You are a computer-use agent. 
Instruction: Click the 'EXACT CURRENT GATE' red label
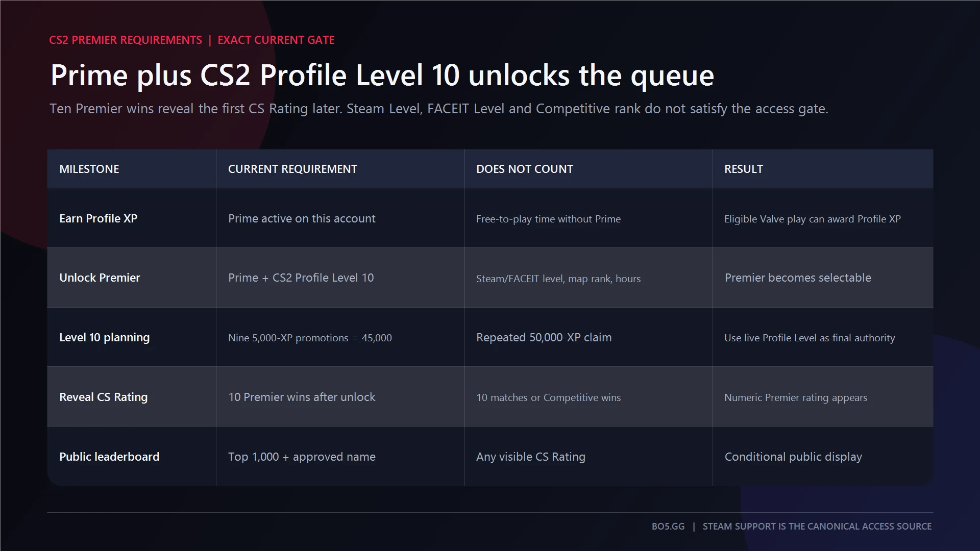[276, 40]
